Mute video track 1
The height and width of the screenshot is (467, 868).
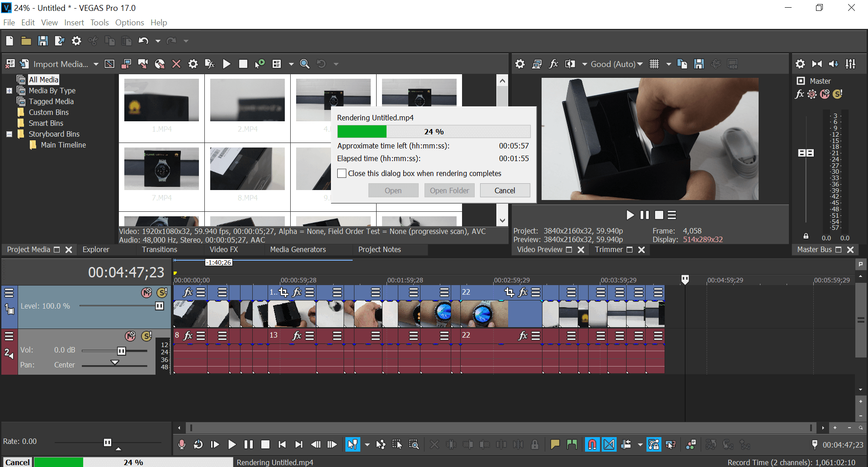(146, 293)
